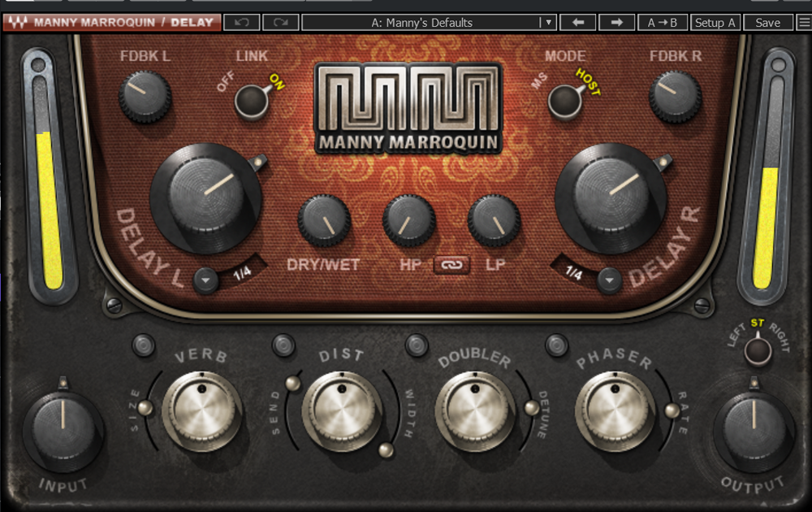Click the DOUBLER amount silver knob
This screenshot has height=512, width=812.
coord(475,410)
